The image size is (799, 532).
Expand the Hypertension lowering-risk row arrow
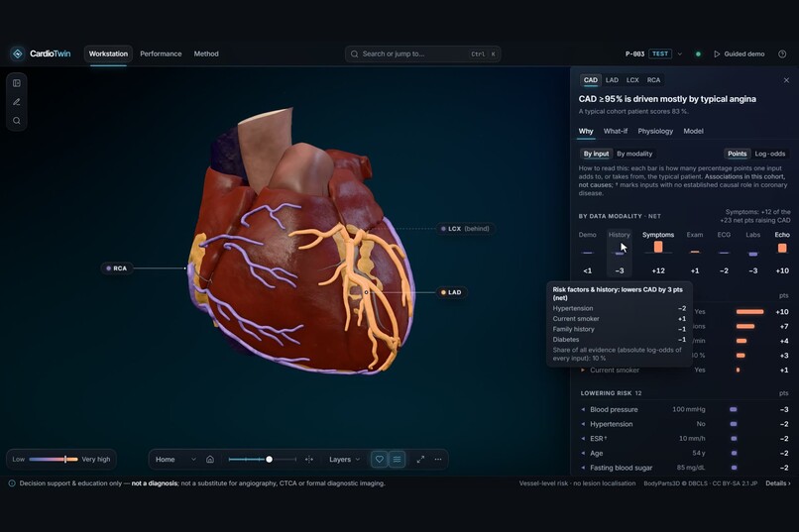coord(583,424)
